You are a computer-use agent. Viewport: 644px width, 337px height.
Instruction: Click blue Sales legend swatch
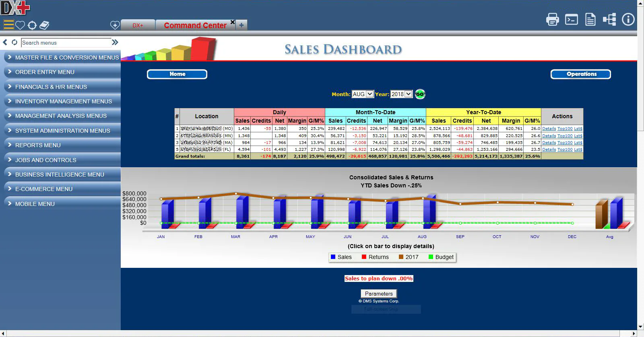[x=333, y=257]
